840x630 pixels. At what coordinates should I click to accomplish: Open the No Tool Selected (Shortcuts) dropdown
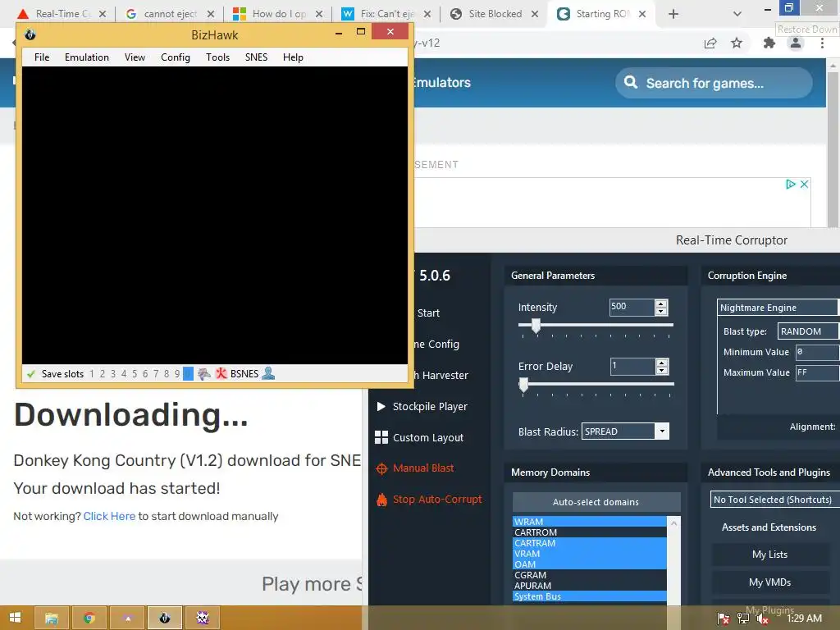(x=774, y=500)
